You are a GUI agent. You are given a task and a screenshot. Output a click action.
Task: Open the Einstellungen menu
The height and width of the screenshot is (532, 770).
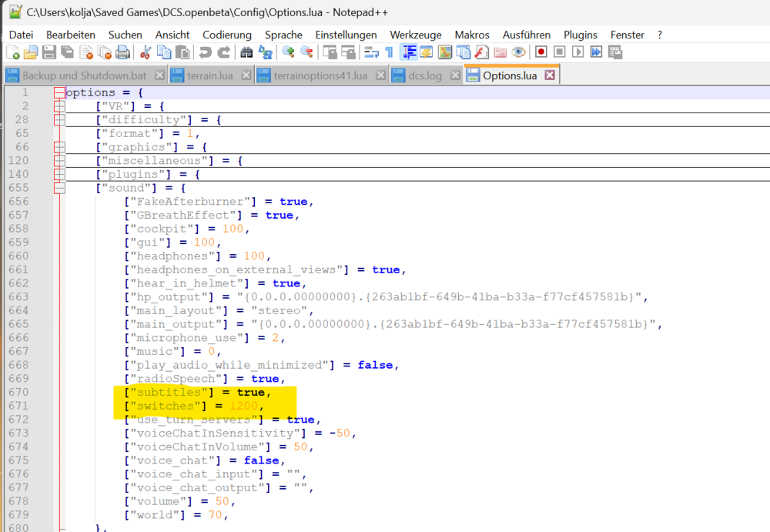pos(346,35)
